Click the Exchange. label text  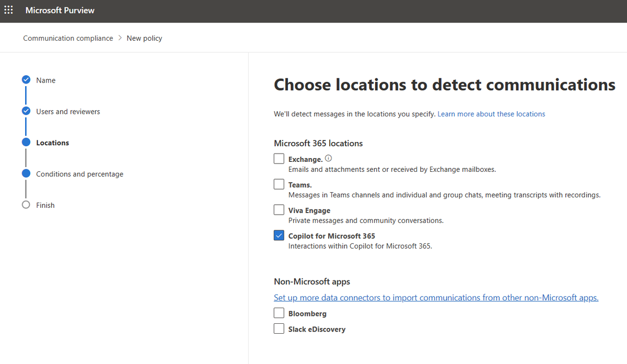305,159
